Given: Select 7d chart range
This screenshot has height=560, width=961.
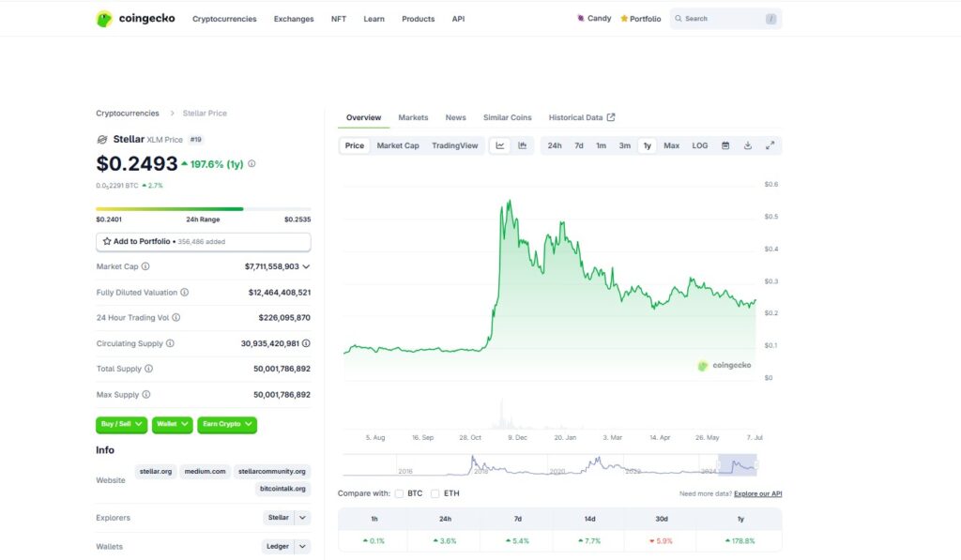Looking at the screenshot, I should point(578,145).
